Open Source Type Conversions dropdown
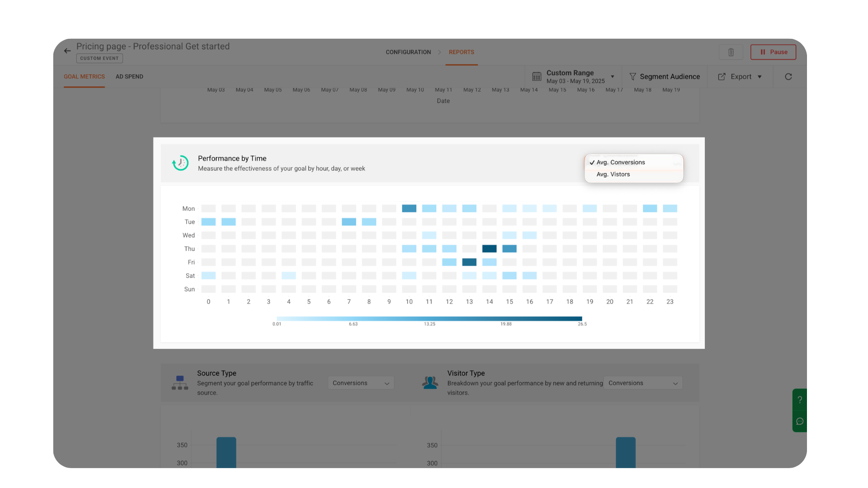This screenshot has width=868, height=488. 361,383
